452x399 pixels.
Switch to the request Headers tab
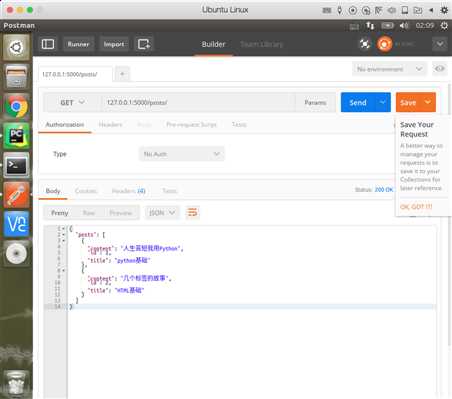click(x=110, y=124)
